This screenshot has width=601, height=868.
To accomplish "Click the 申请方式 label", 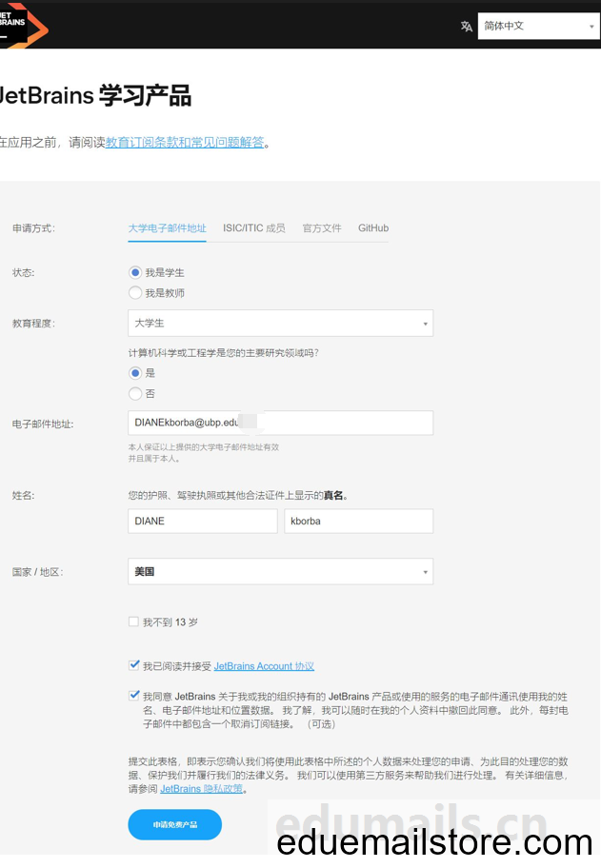I will click(33, 228).
